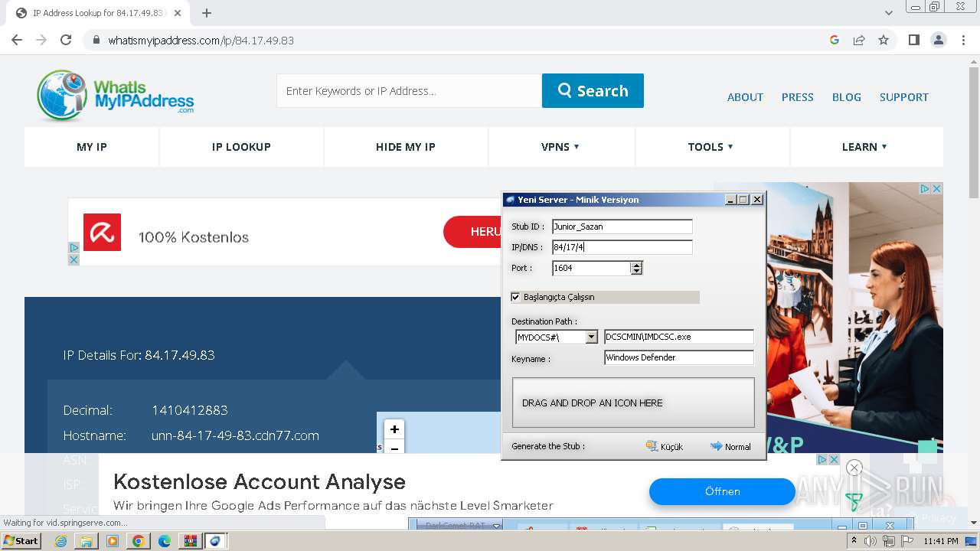Click the keywords or IP address search field
The height and width of the screenshot is (551, 980).
pyautogui.click(x=409, y=90)
